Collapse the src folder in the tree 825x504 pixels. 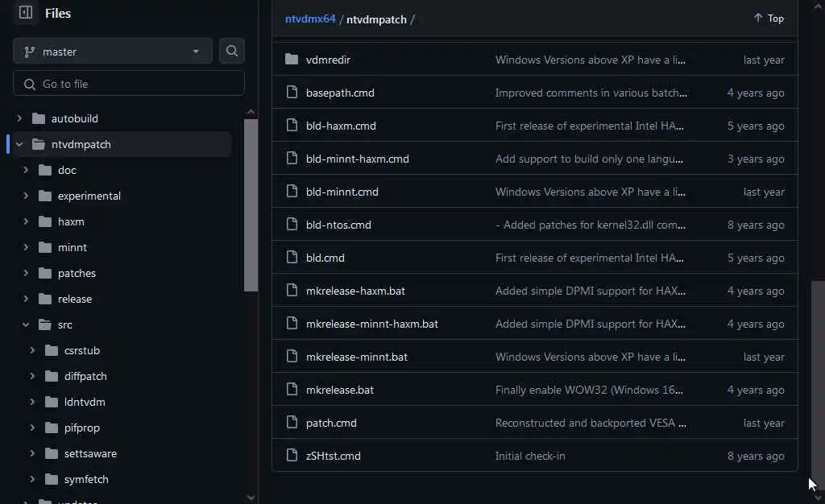[26, 324]
